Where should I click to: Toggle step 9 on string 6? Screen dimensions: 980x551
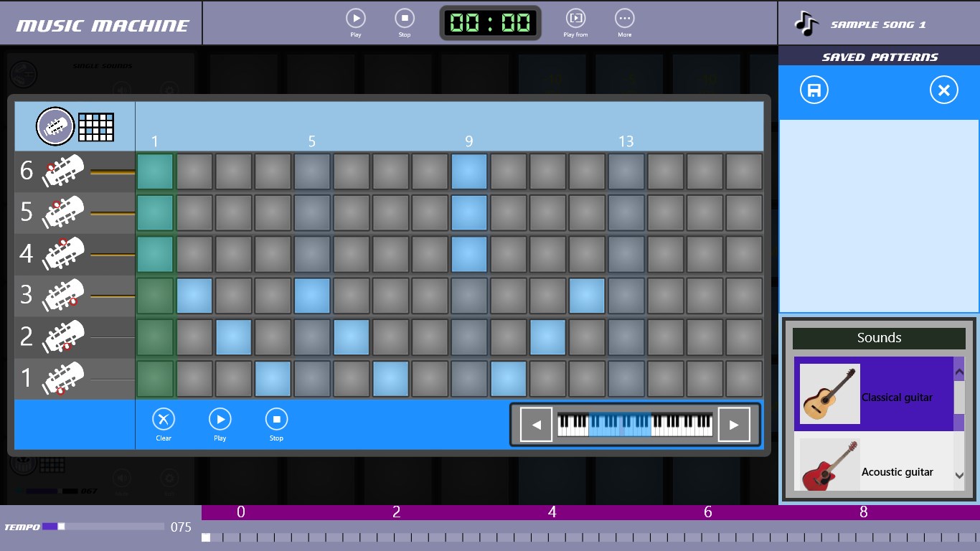(x=469, y=171)
